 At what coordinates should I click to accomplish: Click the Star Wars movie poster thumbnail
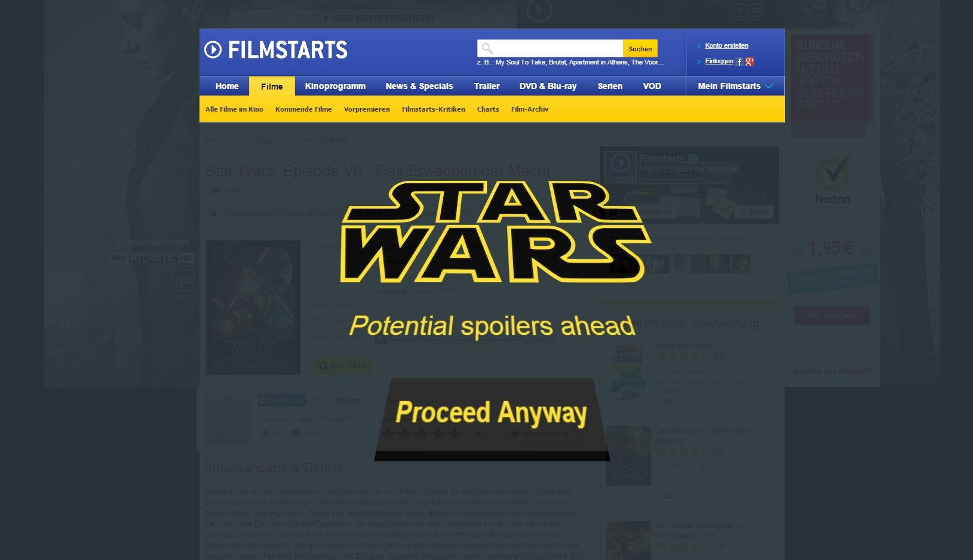[253, 307]
